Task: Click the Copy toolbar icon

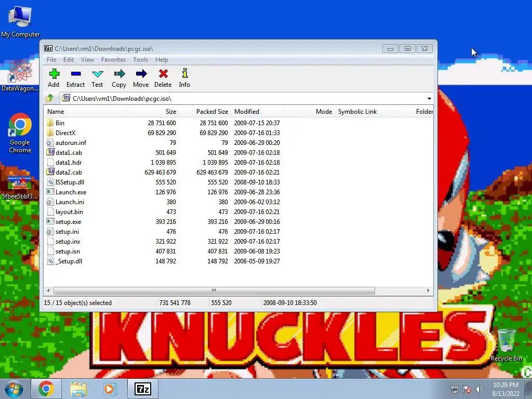Action: [x=119, y=74]
